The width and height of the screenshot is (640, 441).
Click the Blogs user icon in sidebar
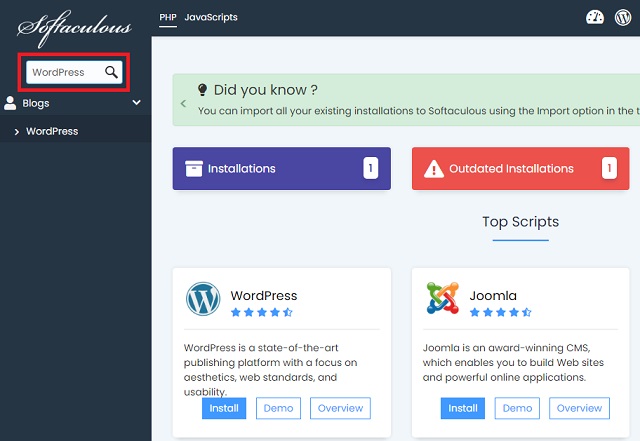tap(11, 102)
